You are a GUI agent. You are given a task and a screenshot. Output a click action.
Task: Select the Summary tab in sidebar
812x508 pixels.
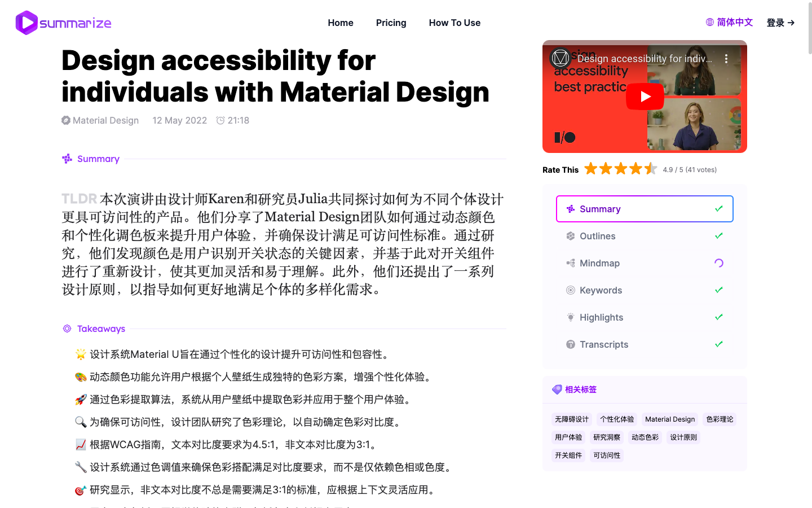(x=645, y=209)
